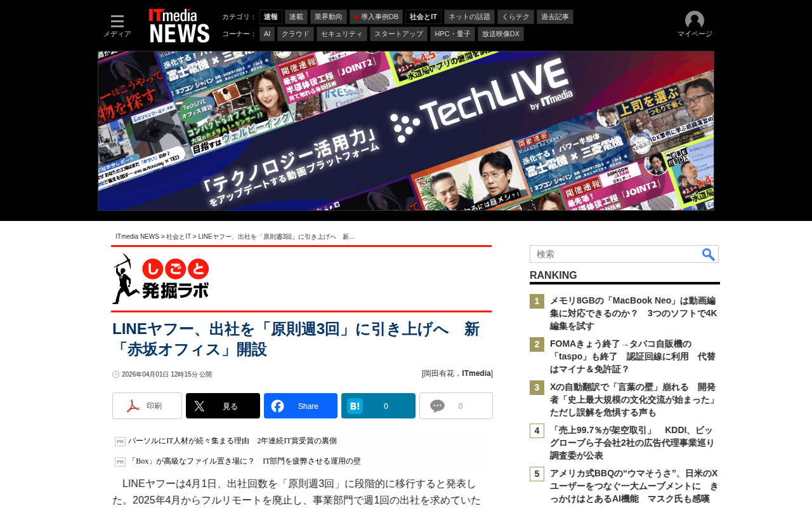Open the HPC・量子 corner
The image size is (812, 508).
coord(452,34)
